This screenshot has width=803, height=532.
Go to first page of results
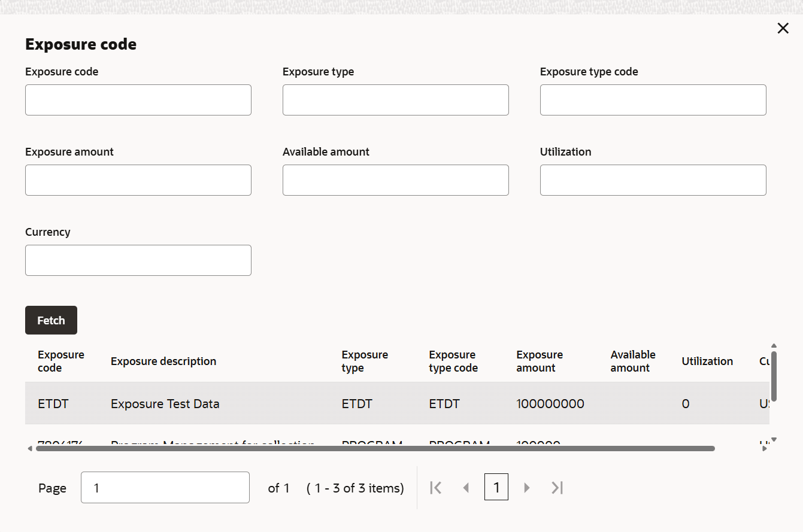click(436, 488)
